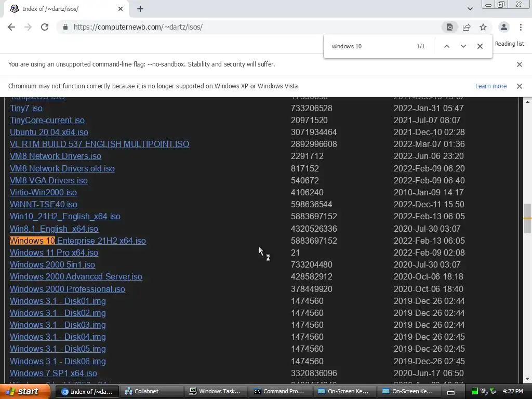
Task: Click the forward navigation arrow
Action: tap(28, 27)
